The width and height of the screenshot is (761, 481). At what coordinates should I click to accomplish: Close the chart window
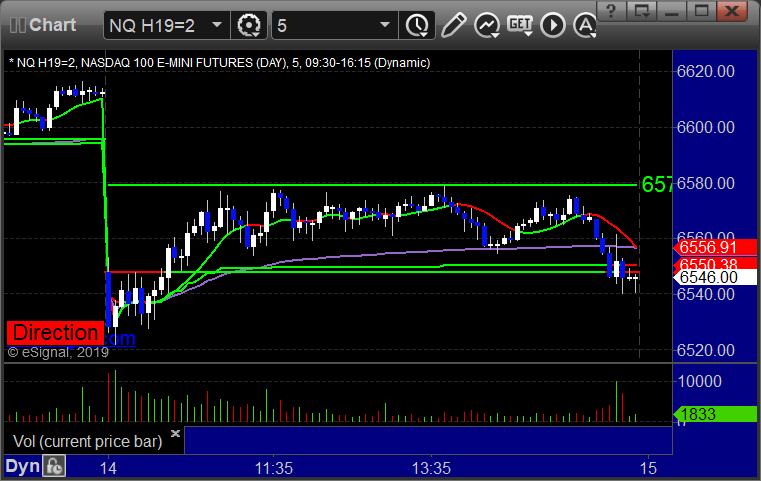(732, 11)
